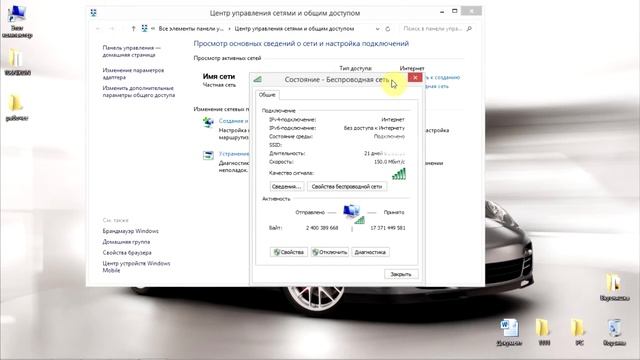Open Изменение параметров адаптера link
The image size is (640, 360).
tap(133, 73)
